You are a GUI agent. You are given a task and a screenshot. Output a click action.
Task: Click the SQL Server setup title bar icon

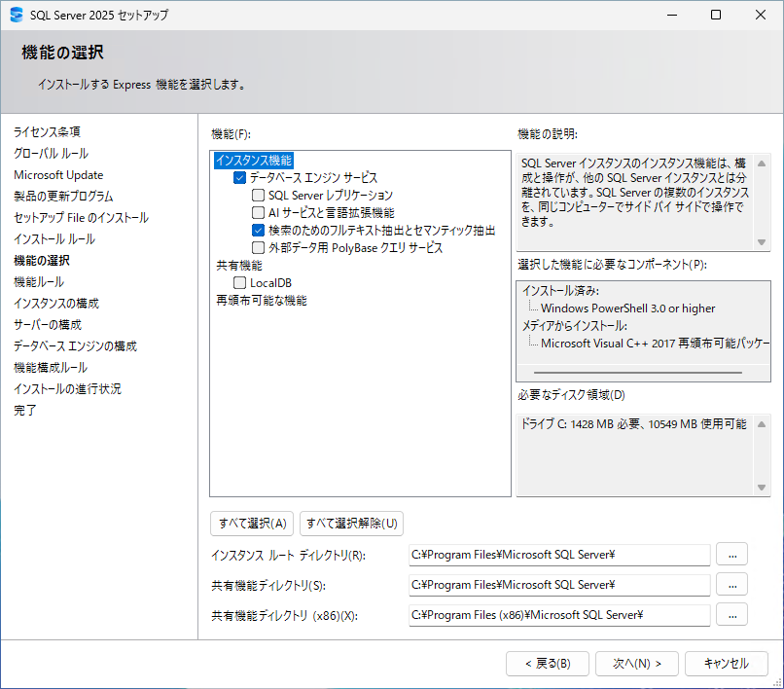point(17,15)
